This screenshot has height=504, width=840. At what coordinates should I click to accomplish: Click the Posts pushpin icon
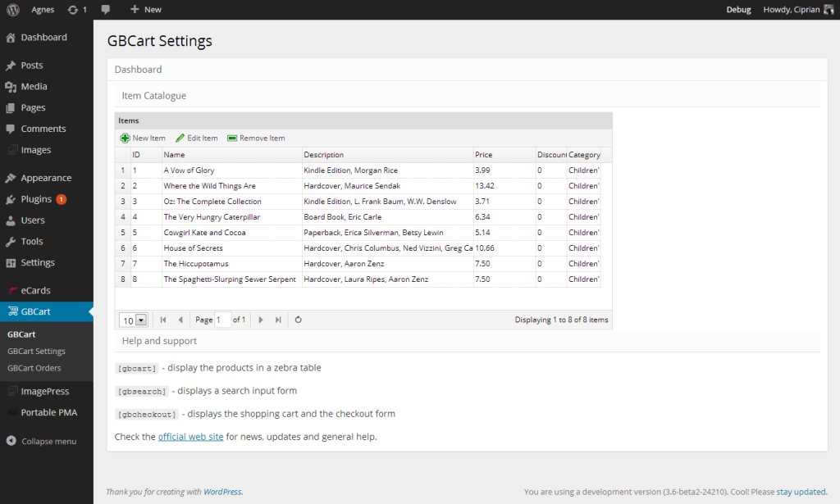(11, 66)
